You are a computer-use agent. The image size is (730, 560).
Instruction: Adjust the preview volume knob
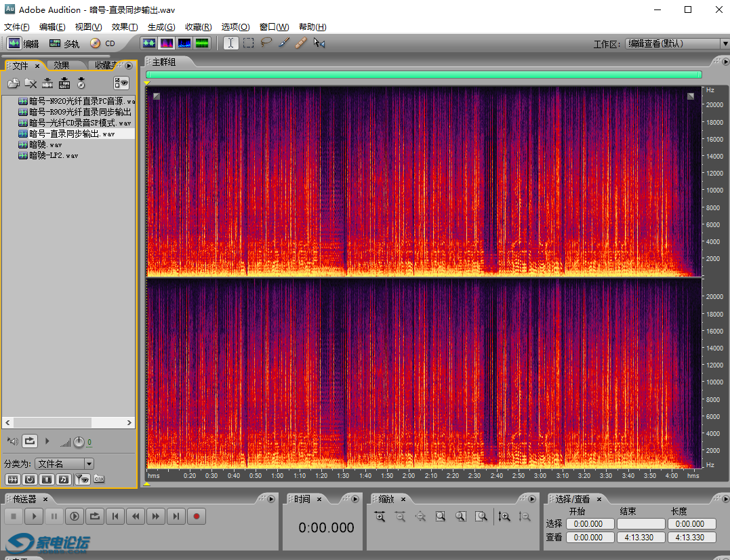79,442
